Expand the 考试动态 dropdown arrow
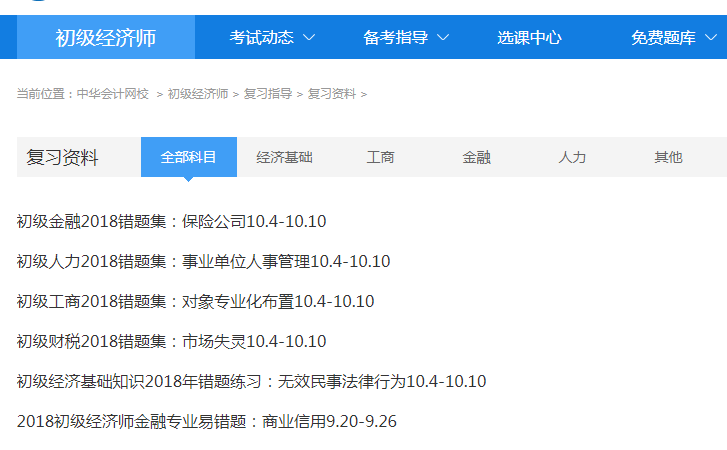Viewport: 727px width, 450px height. coord(309,38)
